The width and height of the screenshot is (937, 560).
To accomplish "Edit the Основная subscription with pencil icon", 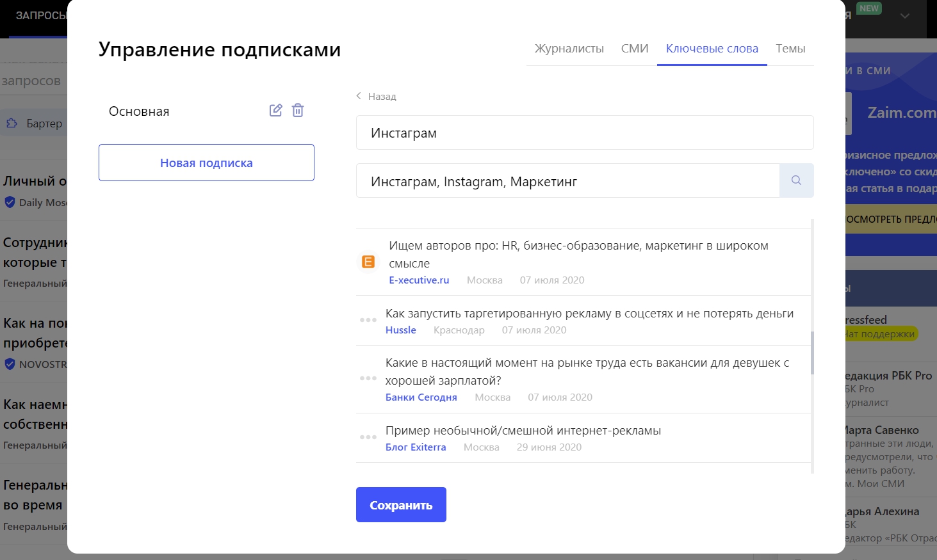I will 275,110.
